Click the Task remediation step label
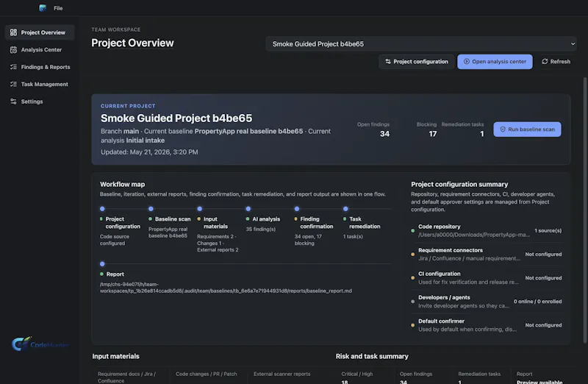 coord(365,223)
